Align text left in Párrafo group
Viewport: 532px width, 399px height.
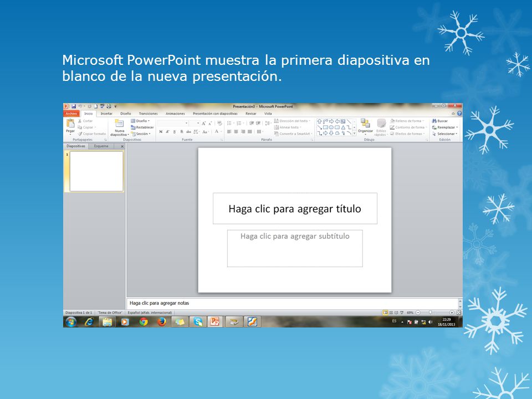pos(229,132)
